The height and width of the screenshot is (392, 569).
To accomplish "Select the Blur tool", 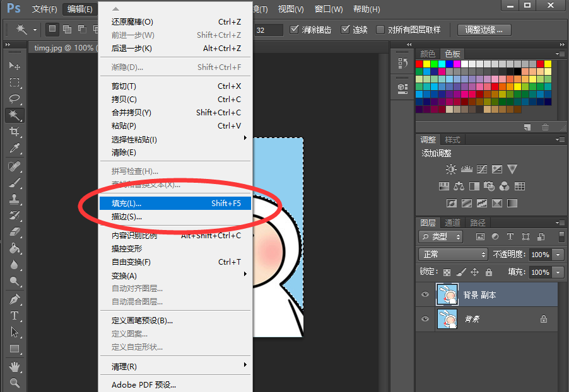I will 15,265.
